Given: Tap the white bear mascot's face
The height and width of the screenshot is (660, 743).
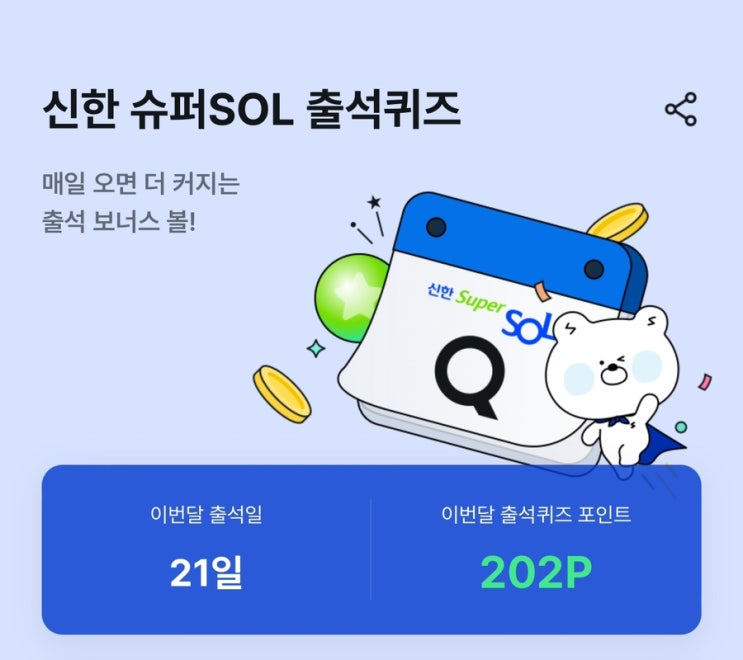Looking at the screenshot, I should [x=611, y=364].
